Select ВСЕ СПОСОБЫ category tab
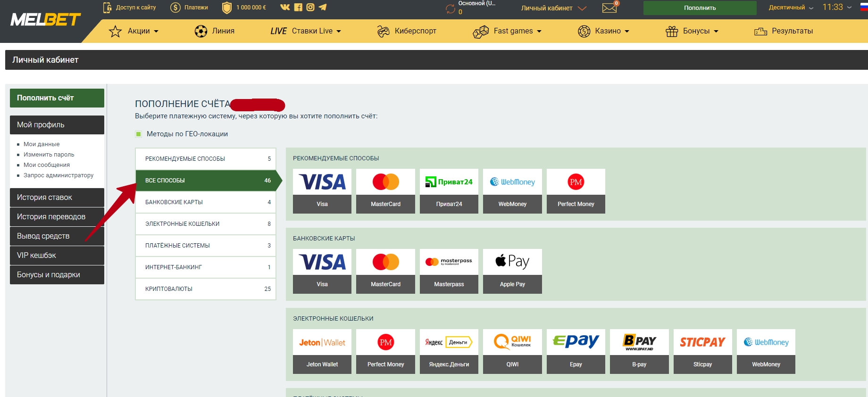Viewport: 868px width, 397px height. (206, 181)
